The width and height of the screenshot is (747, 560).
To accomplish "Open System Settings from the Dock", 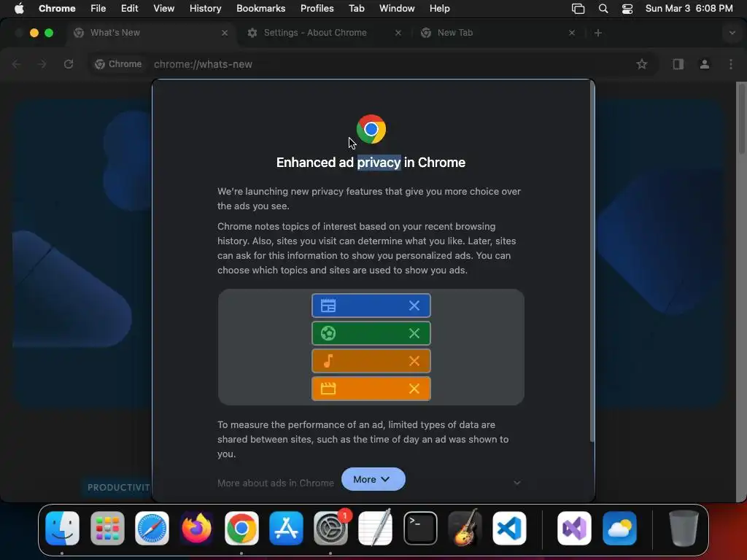I will (x=330, y=528).
